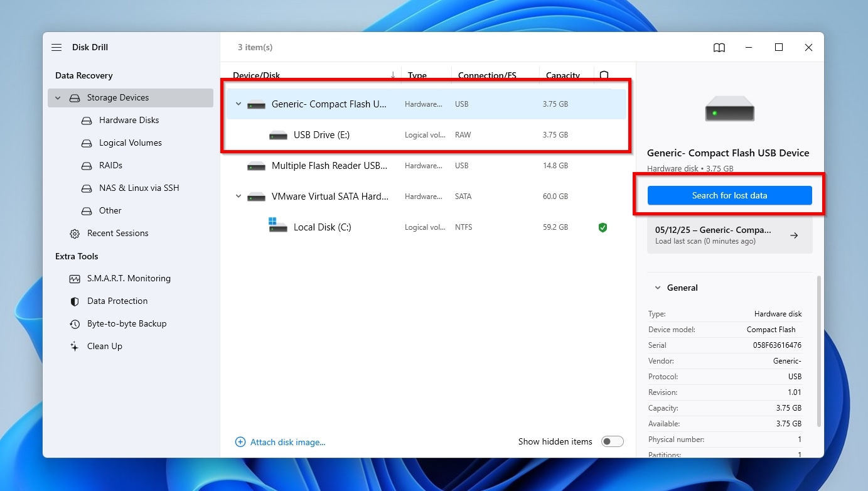Click the plus icon for Attach disk image
Screen dimensions: 868x491
click(x=240, y=442)
